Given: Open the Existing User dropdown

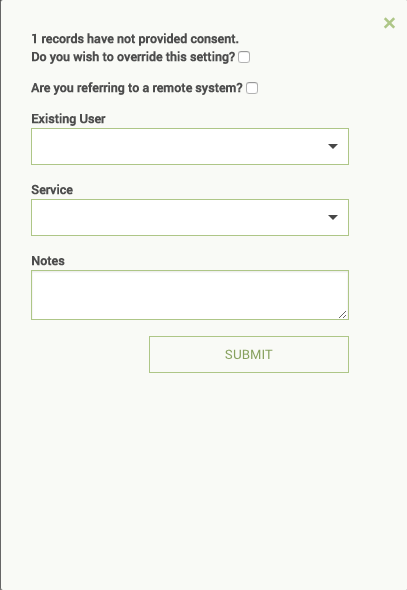Looking at the screenshot, I should click(190, 146).
